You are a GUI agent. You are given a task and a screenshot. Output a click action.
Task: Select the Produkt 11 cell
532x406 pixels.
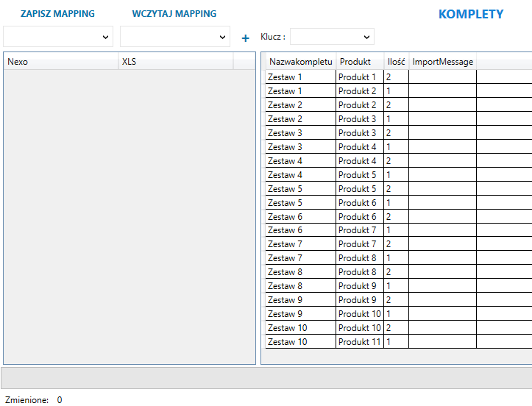point(359,342)
